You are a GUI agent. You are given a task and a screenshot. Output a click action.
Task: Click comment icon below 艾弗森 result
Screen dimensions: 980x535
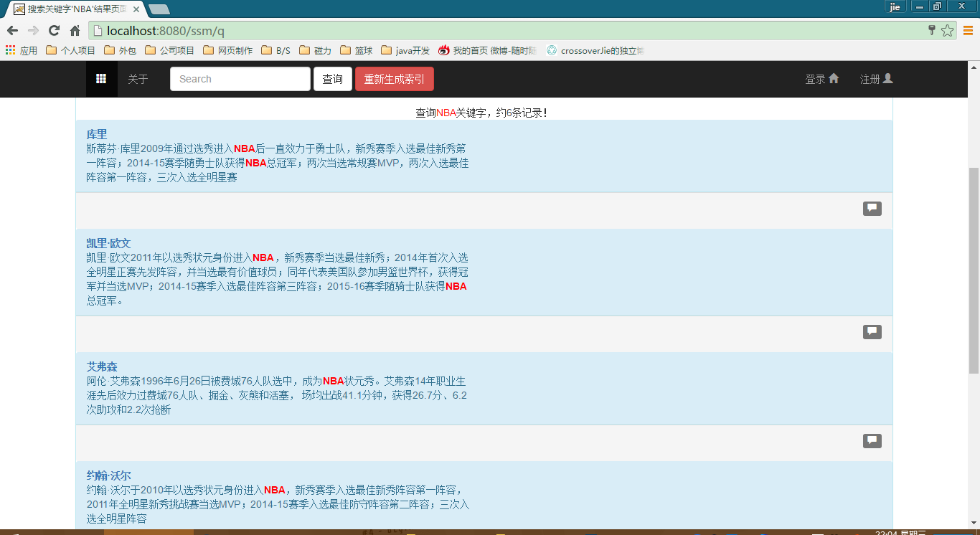tap(872, 441)
